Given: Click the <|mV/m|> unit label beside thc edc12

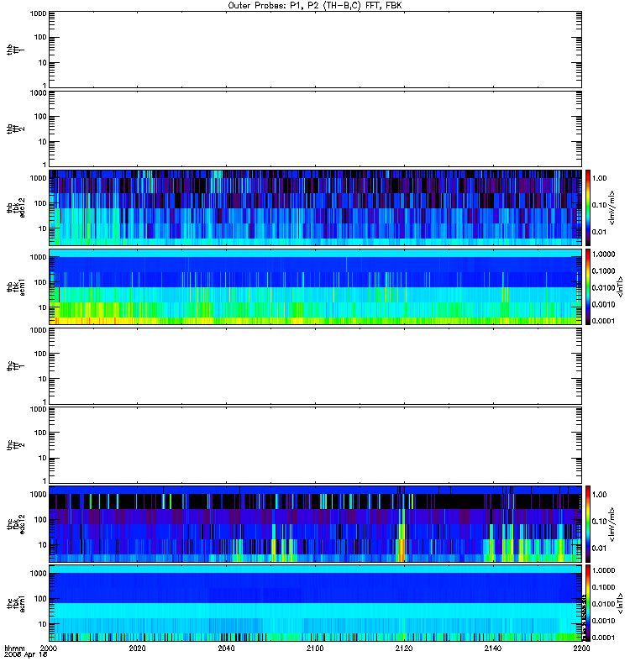Looking at the screenshot, I should [612, 523].
